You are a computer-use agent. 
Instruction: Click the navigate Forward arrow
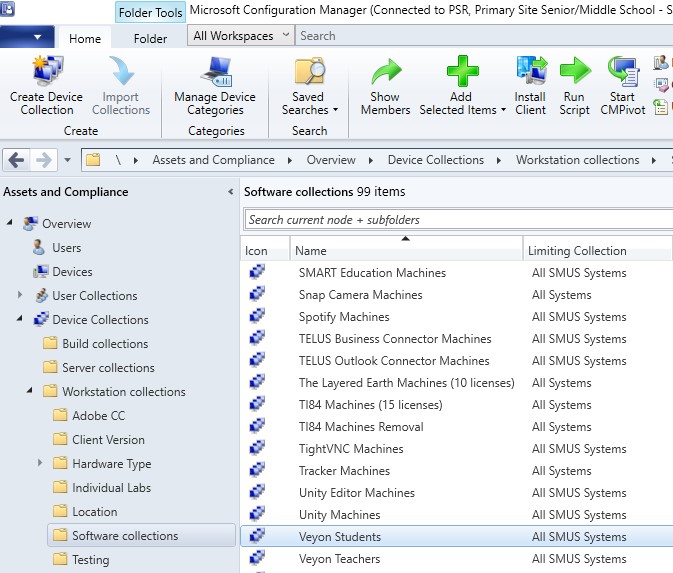43,160
